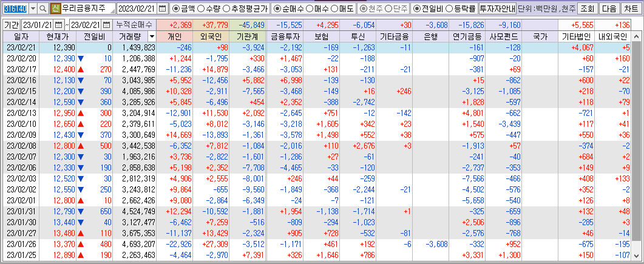
Task: Click the 다음 next button
Action: coord(609,8)
